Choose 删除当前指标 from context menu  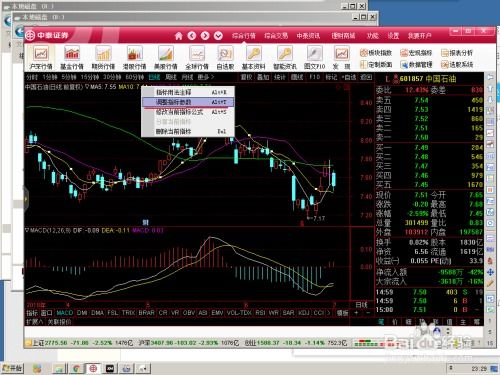click(x=188, y=132)
